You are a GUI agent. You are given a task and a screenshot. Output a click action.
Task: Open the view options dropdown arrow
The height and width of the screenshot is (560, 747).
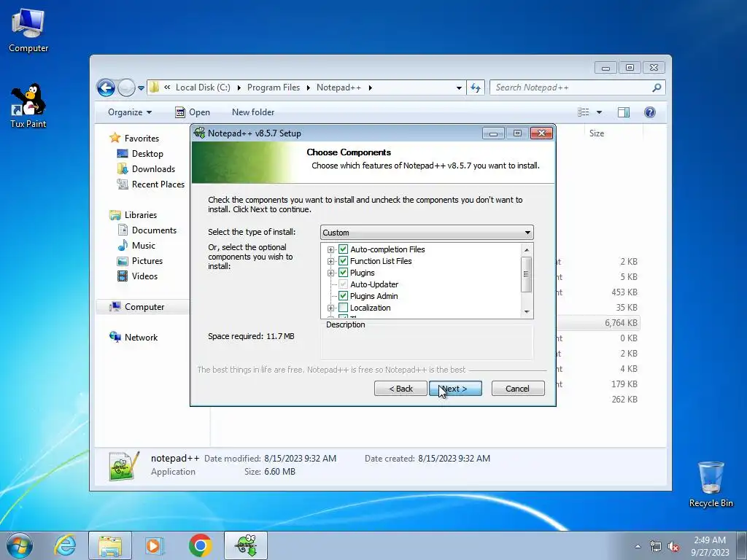click(600, 112)
